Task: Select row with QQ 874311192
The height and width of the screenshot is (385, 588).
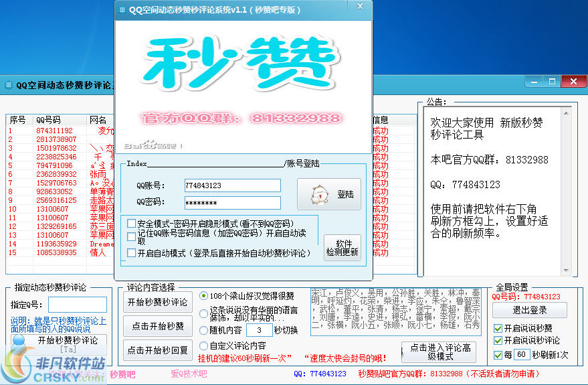Action: coord(60,131)
